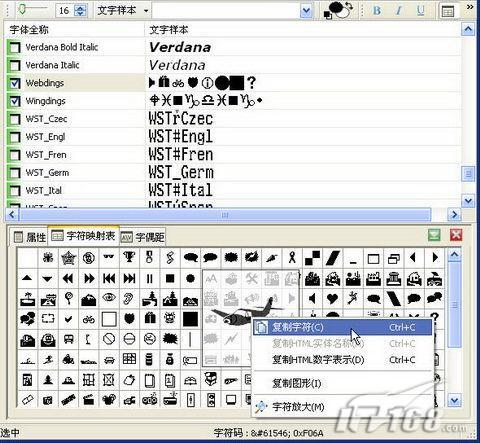Select the gift box glyph

point(150,319)
